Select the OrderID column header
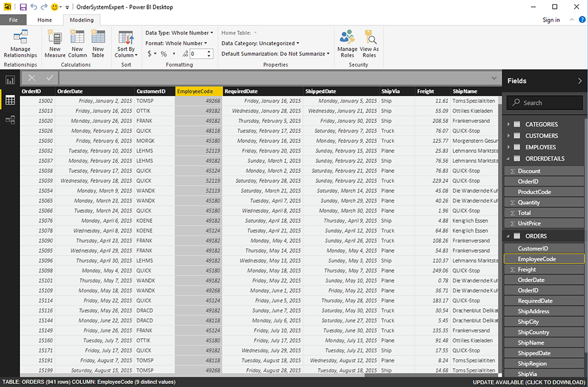The height and width of the screenshot is (387, 588). pyautogui.click(x=38, y=91)
